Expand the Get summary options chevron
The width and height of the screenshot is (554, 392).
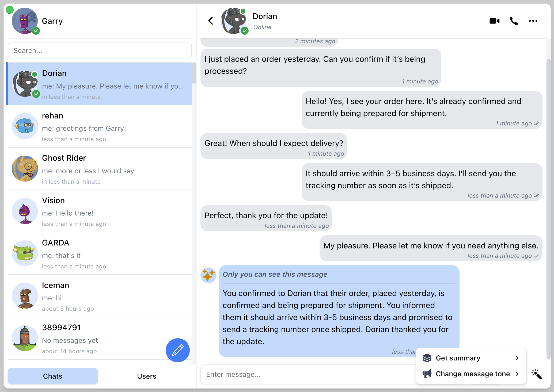pos(517,358)
